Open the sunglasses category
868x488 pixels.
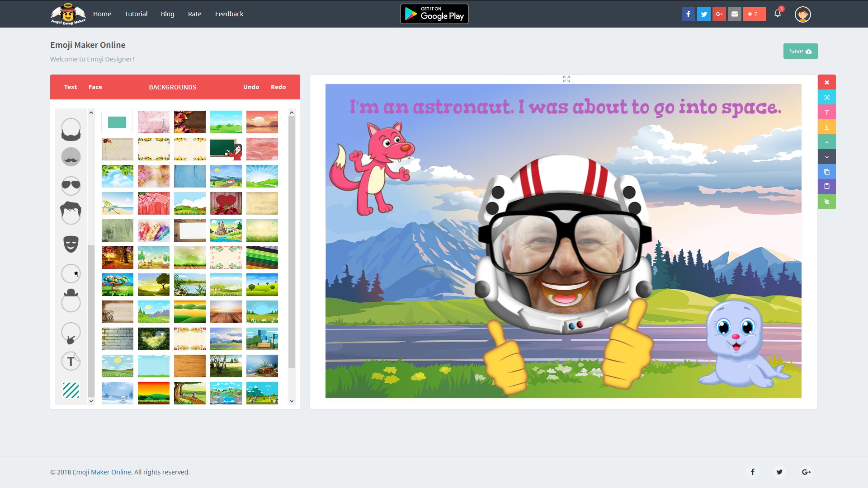(x=71, y=185)
